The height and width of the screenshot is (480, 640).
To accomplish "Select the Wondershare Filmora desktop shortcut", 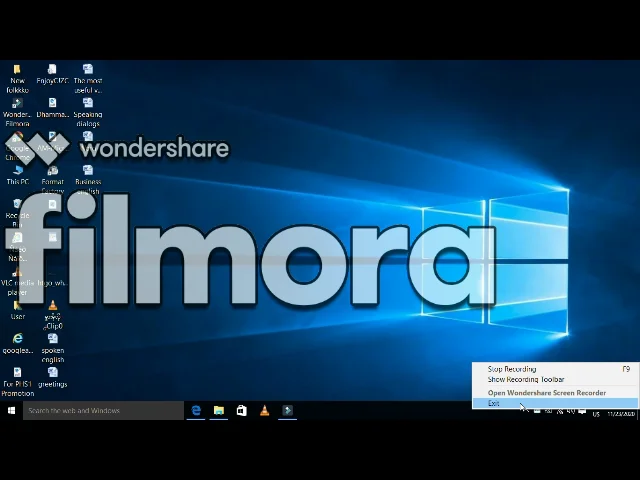I will point(17,113).
